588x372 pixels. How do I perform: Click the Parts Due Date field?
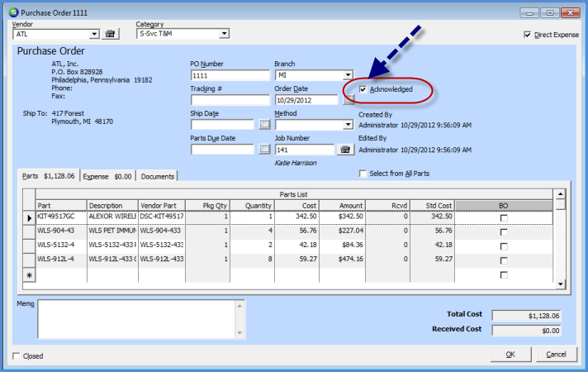(x=222, y=150)
